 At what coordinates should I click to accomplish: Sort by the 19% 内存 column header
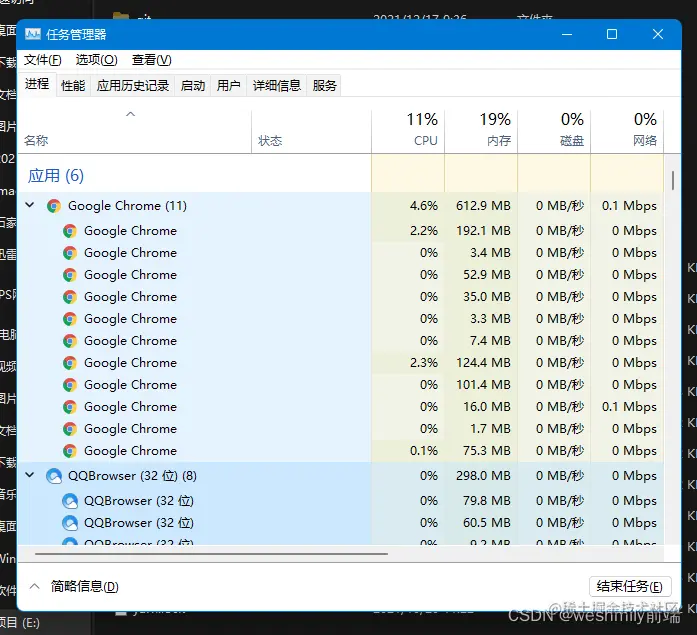tap(481, 132)
